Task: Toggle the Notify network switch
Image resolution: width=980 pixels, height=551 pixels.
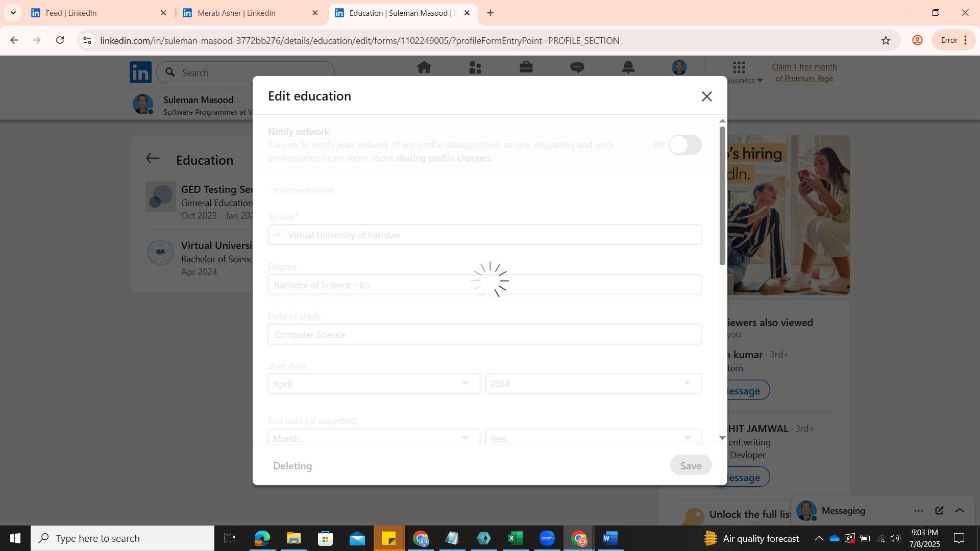Action: pyautogui.click(x=685, y=145)
